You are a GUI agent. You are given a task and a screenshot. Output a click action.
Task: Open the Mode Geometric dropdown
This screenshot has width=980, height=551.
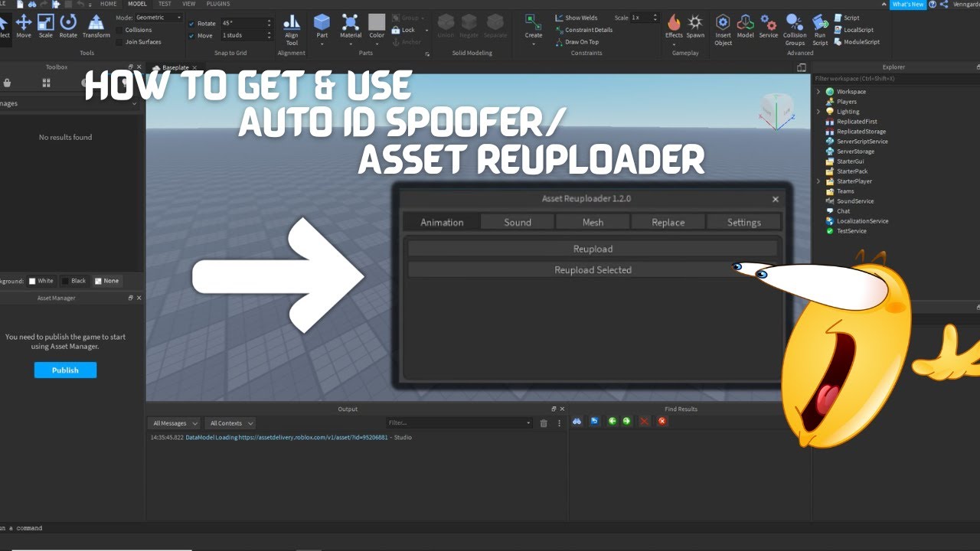[159, 17]
